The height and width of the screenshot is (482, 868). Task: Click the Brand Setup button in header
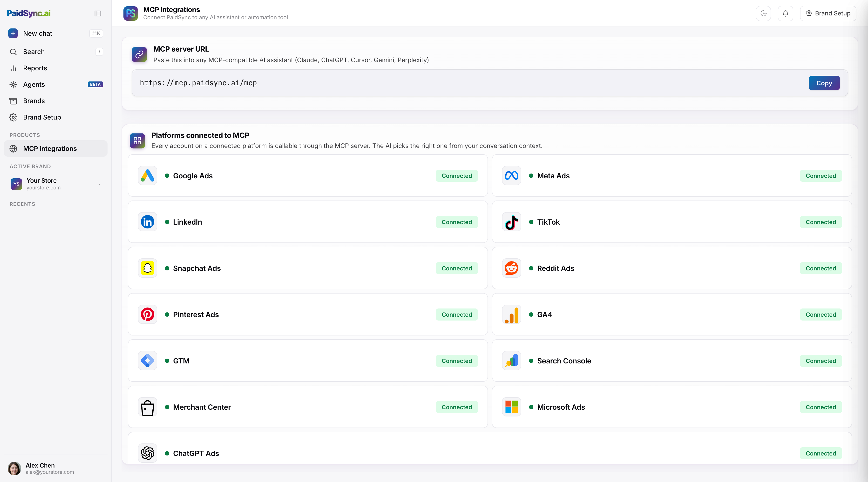[828, 13]
